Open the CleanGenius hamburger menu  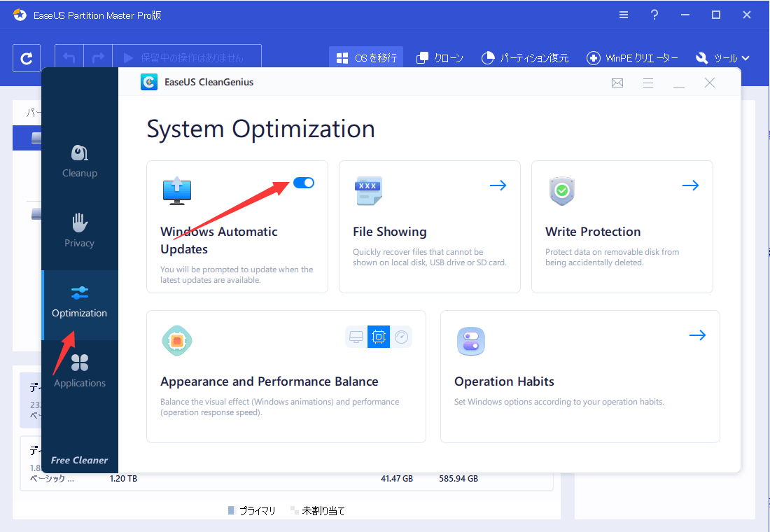pyautogui.click(x=648, y=83)
